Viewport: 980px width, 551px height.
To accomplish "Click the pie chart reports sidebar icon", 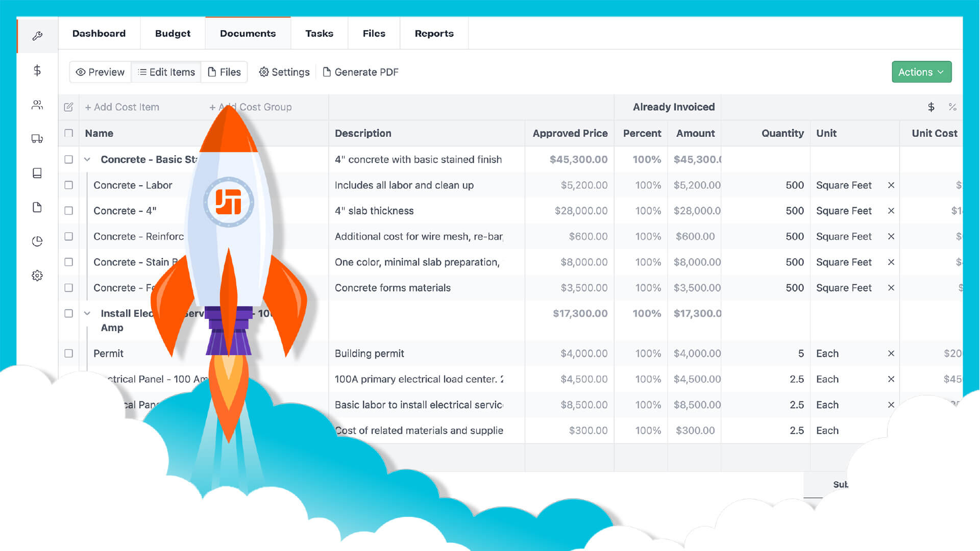I will tap(37, 241).
